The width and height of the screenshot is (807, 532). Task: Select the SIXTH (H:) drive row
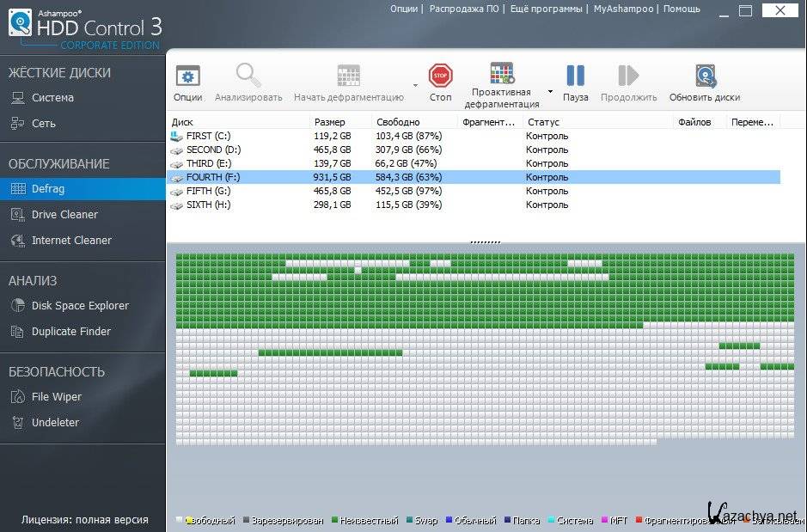[208, 205]
